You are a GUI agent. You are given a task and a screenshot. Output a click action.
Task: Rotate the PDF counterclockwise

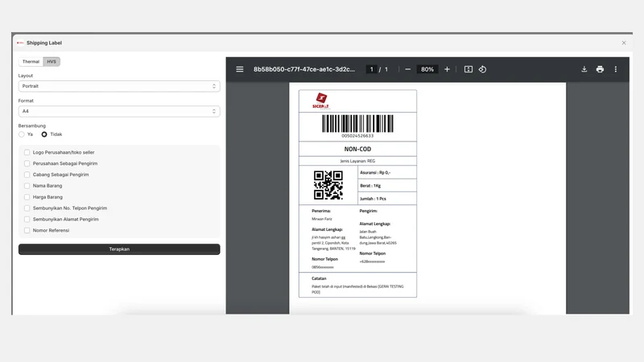point(482,69)
